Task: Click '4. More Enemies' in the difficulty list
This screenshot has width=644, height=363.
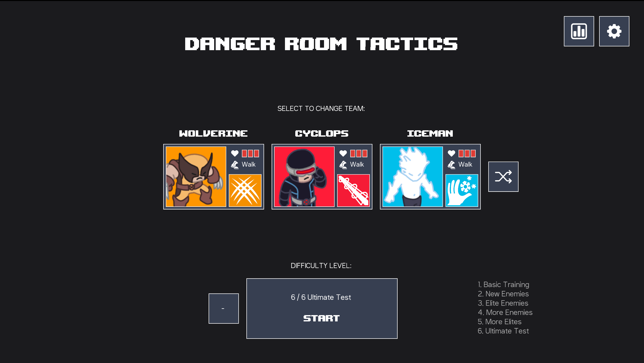Action: 505,313
